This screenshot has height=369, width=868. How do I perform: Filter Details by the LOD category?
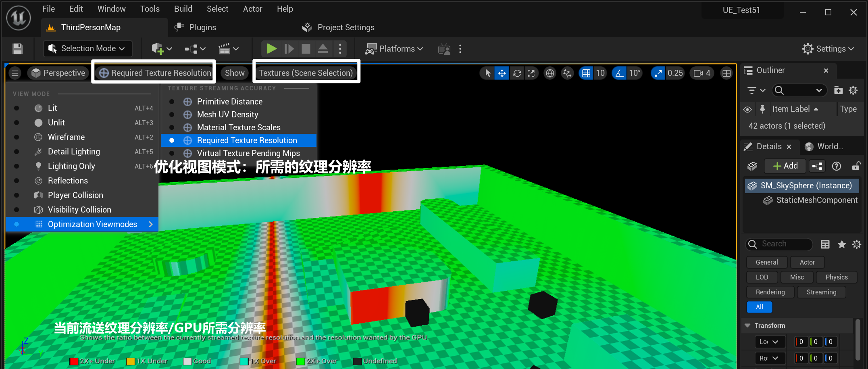(x=762, y=277)
